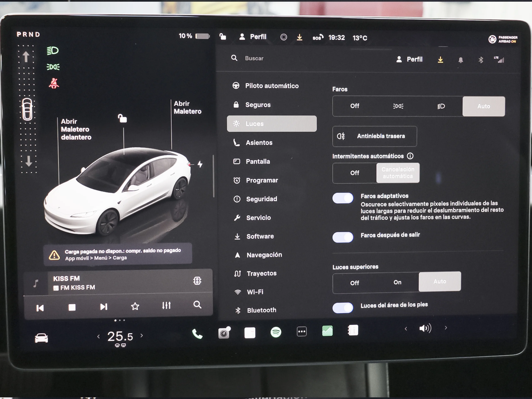Open Bluetooth settings from the top bar
Screen dimensions: 532x399
(x=481, y=60)
